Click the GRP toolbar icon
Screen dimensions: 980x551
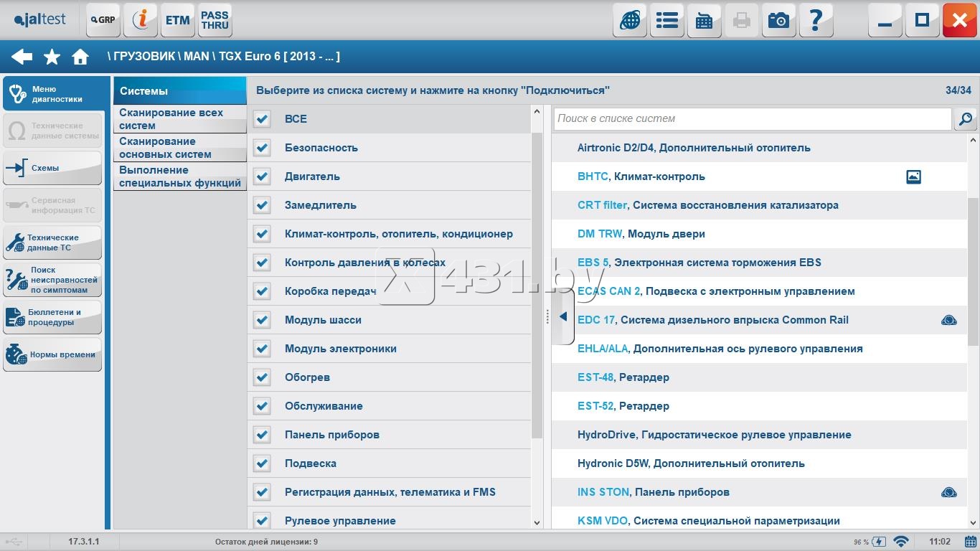pos(103,20)
